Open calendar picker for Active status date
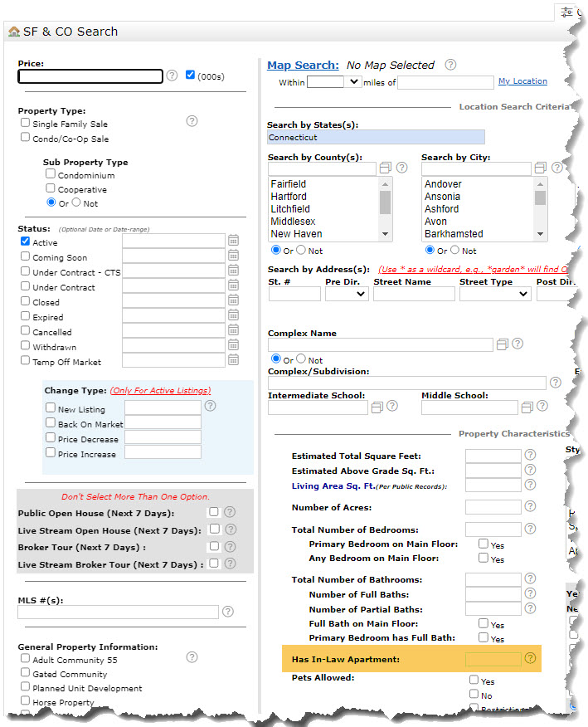Viewport: 588px width, 727px height. tap(234, 240)
